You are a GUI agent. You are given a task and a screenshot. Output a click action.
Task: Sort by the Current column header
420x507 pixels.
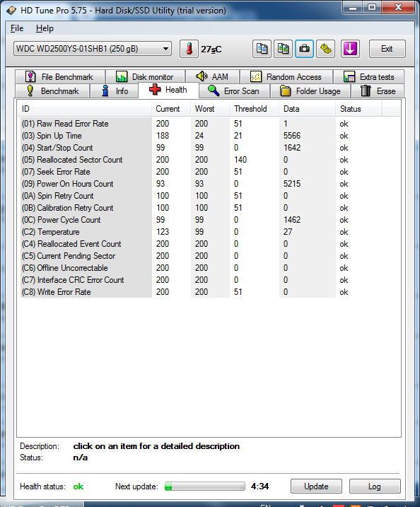(171, 109)
